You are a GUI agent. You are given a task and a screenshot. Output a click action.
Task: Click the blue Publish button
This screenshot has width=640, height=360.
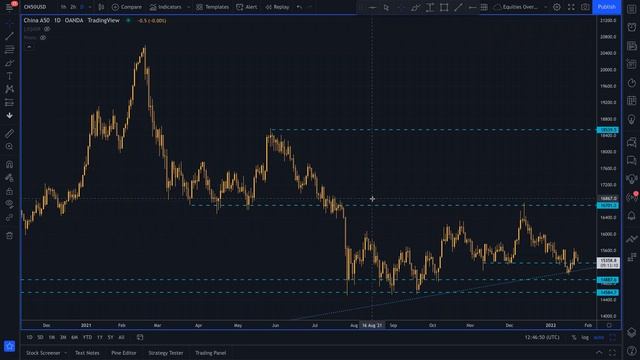607,7
